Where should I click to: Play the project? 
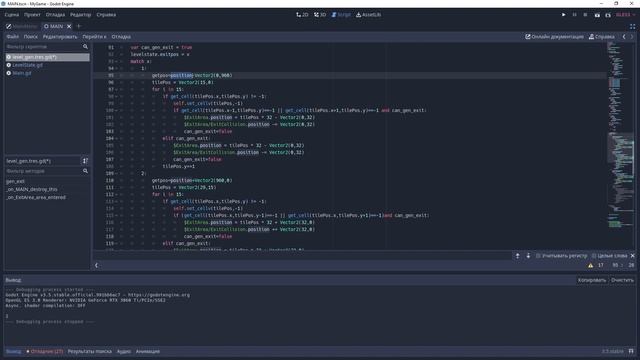pyautogui.click(x=564, y=15)
